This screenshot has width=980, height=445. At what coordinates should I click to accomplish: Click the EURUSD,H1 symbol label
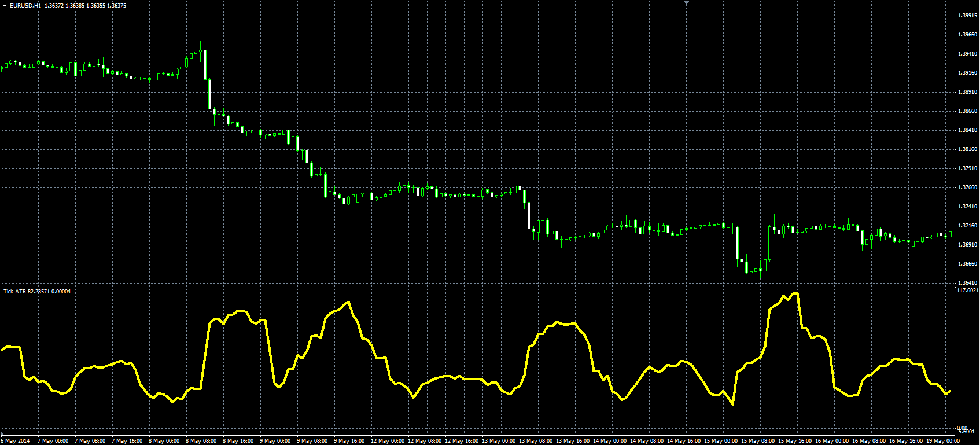(x=25, y=6)
